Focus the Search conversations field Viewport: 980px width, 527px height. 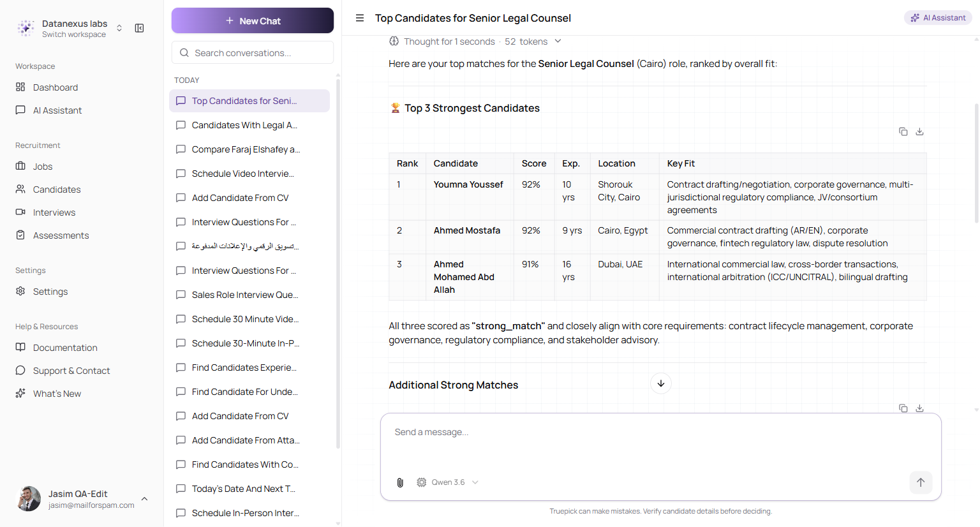click(x=253, y=52)
